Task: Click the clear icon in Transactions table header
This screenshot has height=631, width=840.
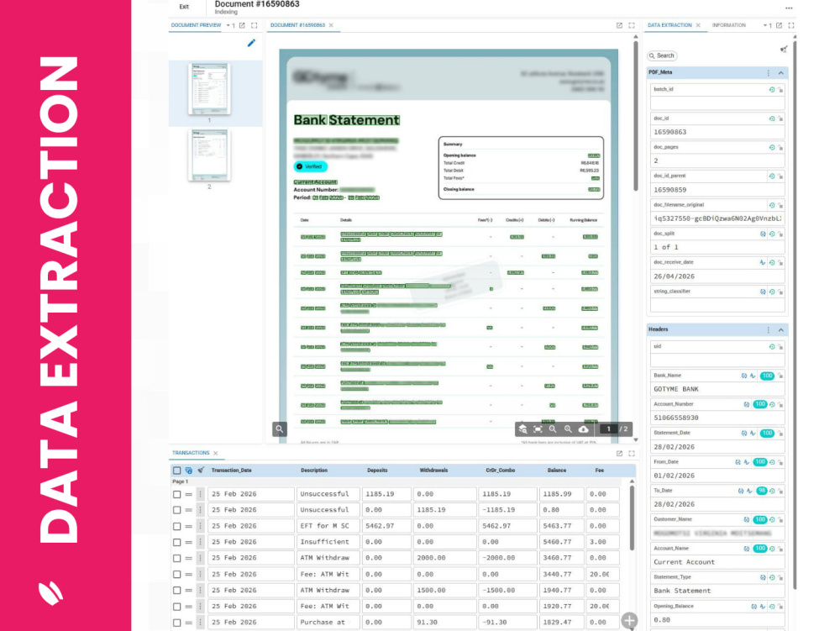Action: click(x=201, y=471)
